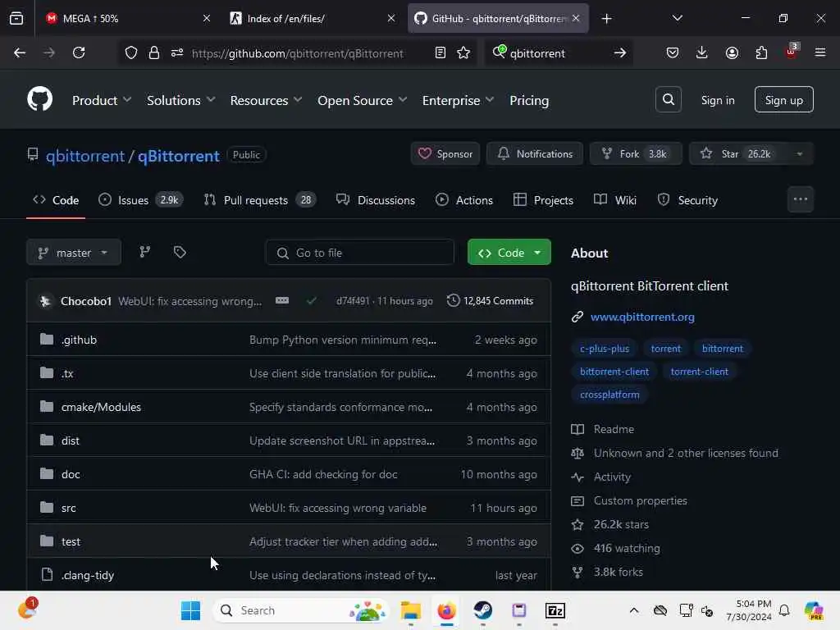Switch to the Index of /en/files/ tab
Screen dimensions: 840x630
tap(313, 18)
